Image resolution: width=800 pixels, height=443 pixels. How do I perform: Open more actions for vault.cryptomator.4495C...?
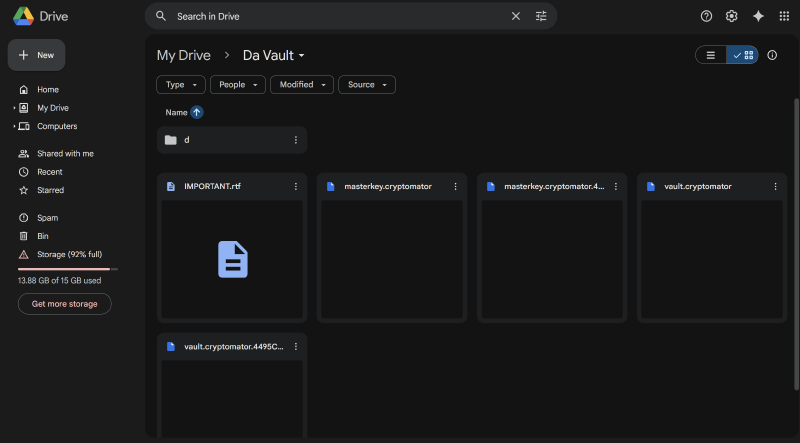(x=295, y=347)
